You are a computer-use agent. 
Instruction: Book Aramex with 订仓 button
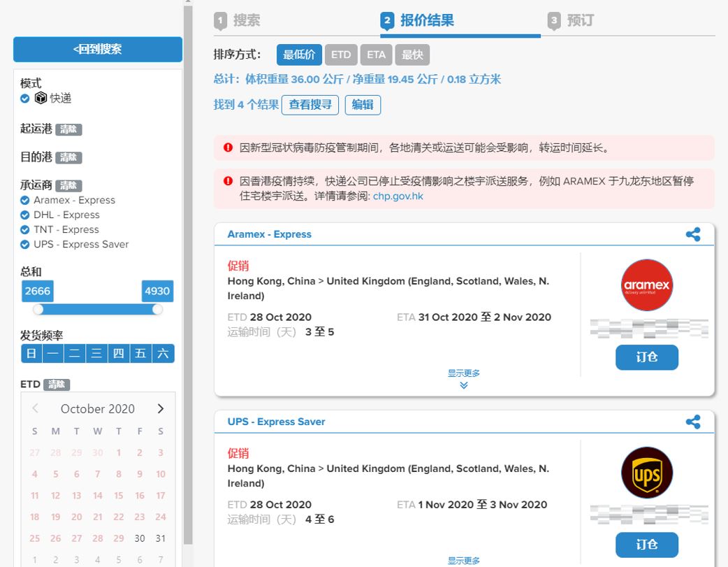647,357
